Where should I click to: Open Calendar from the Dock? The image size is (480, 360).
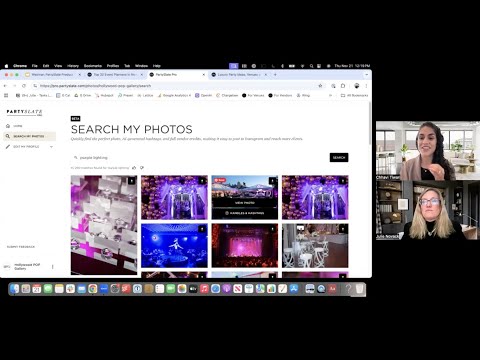37,289
